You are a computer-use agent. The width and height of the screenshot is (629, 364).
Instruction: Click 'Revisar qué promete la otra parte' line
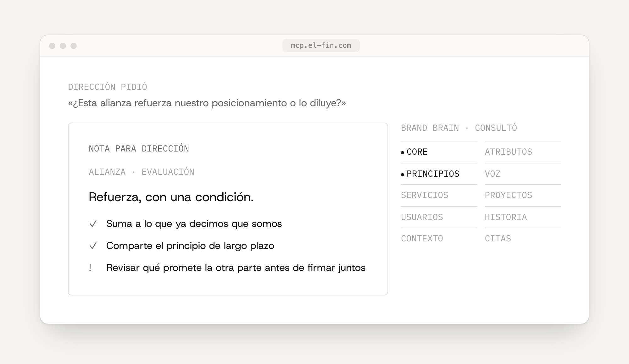click(236, 268)
